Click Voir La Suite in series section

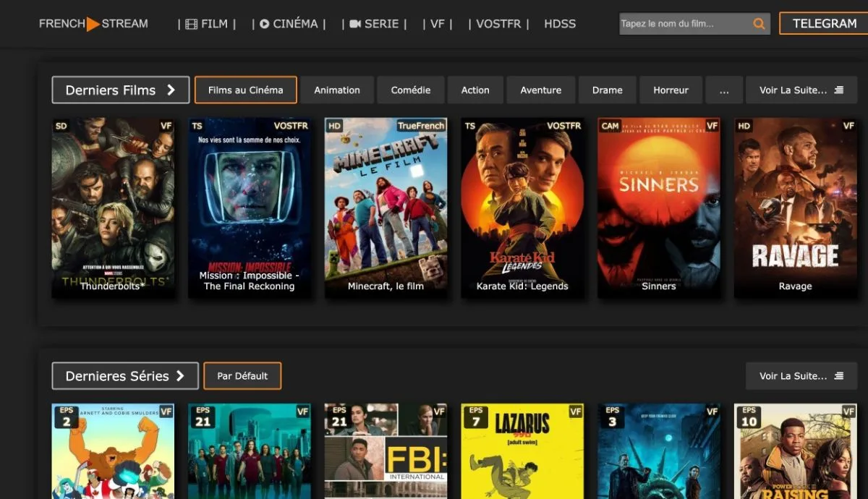(x=801, y=376)
